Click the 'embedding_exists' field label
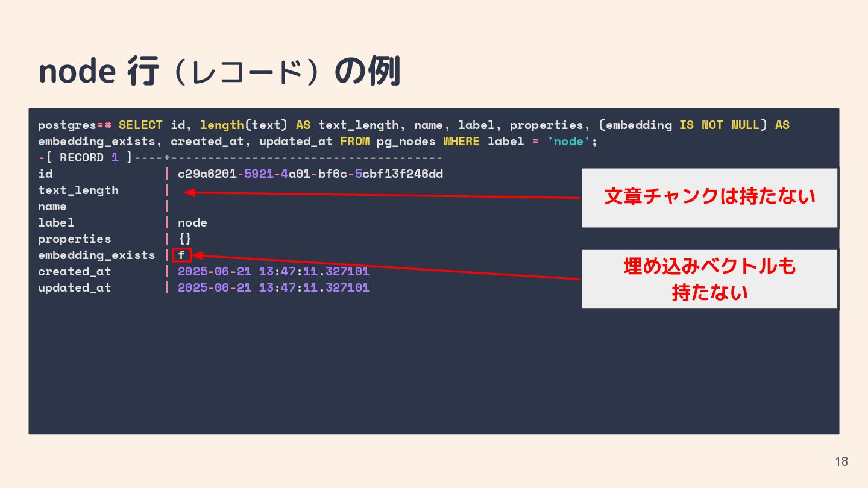This screenshot has height=488, width=868. click(x=96, y=255)
